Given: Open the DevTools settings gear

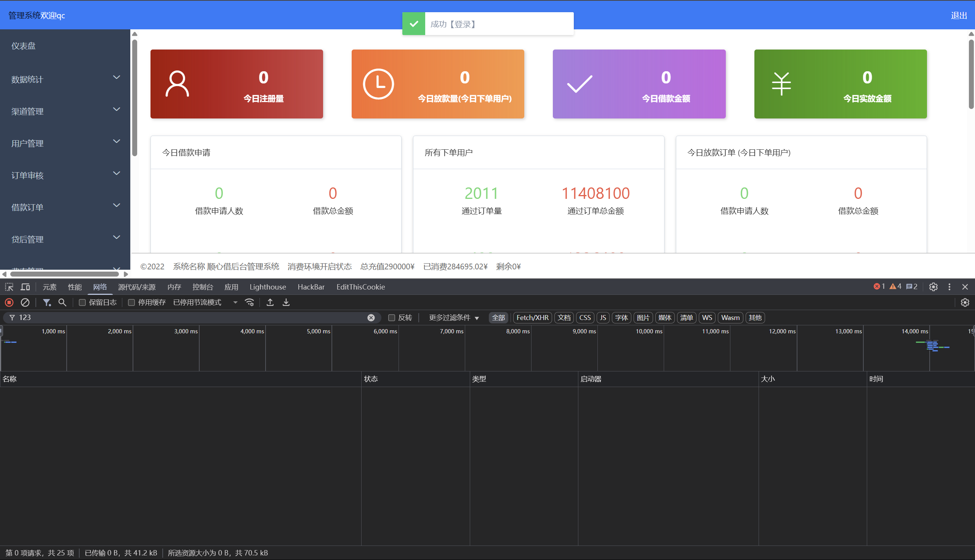Looking at the screenshot, I should [x=933, y=287].
